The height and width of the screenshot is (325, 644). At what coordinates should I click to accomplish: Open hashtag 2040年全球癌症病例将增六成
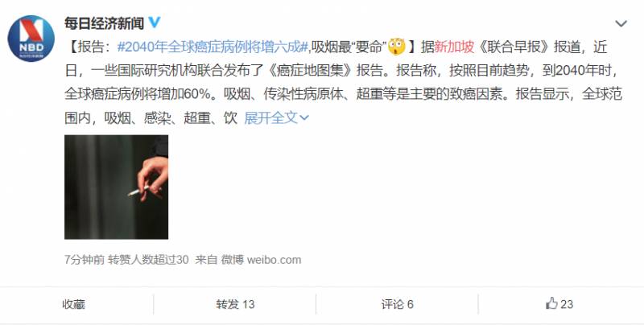click(213, 47)
